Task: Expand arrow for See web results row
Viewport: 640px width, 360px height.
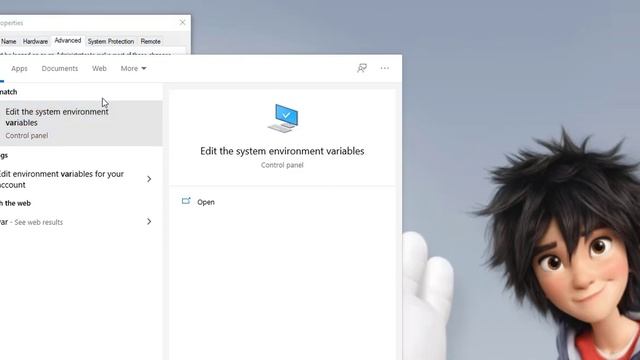Action: coord(149,222)
